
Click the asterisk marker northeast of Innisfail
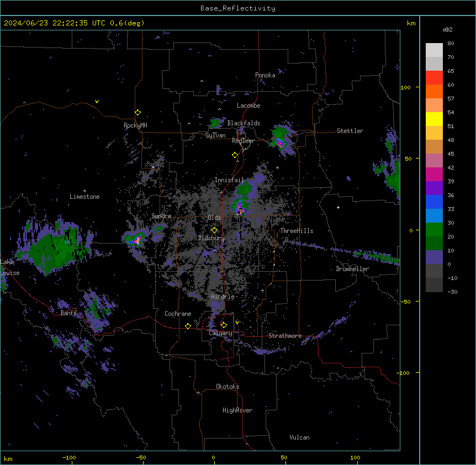[277, 167]
